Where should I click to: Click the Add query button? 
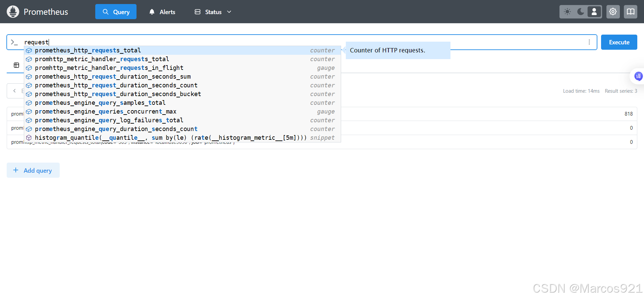coord(33,170)
